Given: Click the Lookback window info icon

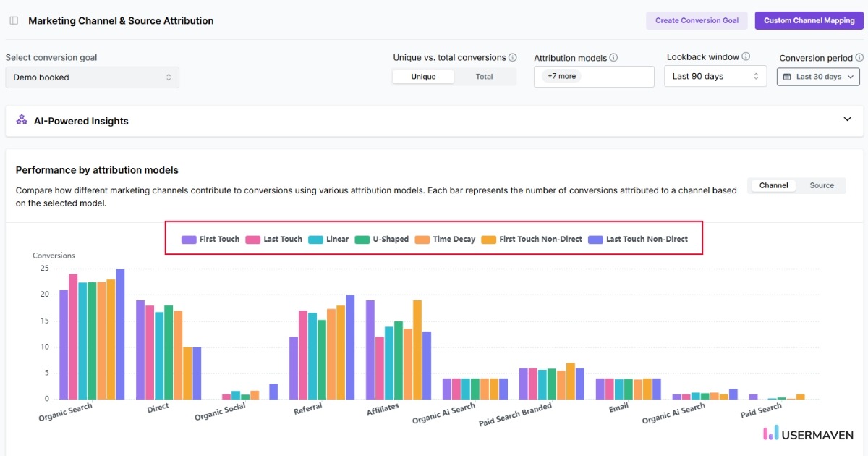Looking at the screenshot, I should coord(746,56).
